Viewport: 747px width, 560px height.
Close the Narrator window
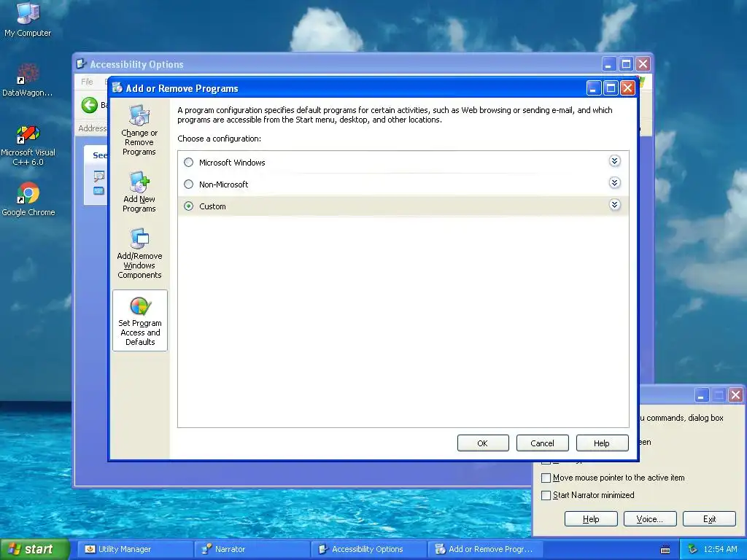point(735,395)
